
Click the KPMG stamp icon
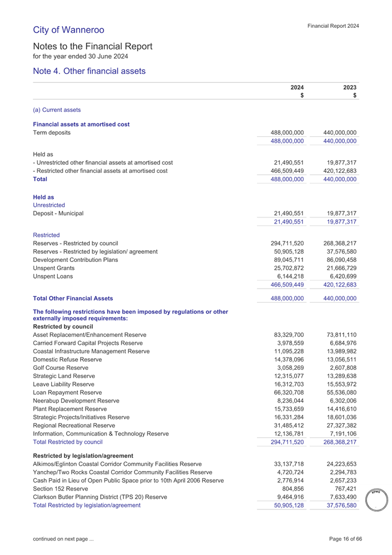click(375, 499)
